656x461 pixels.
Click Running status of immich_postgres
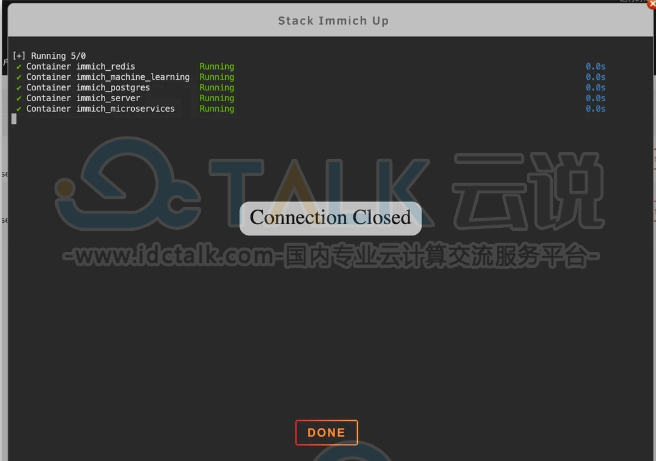pyautogui.click(x=217, y=88)
